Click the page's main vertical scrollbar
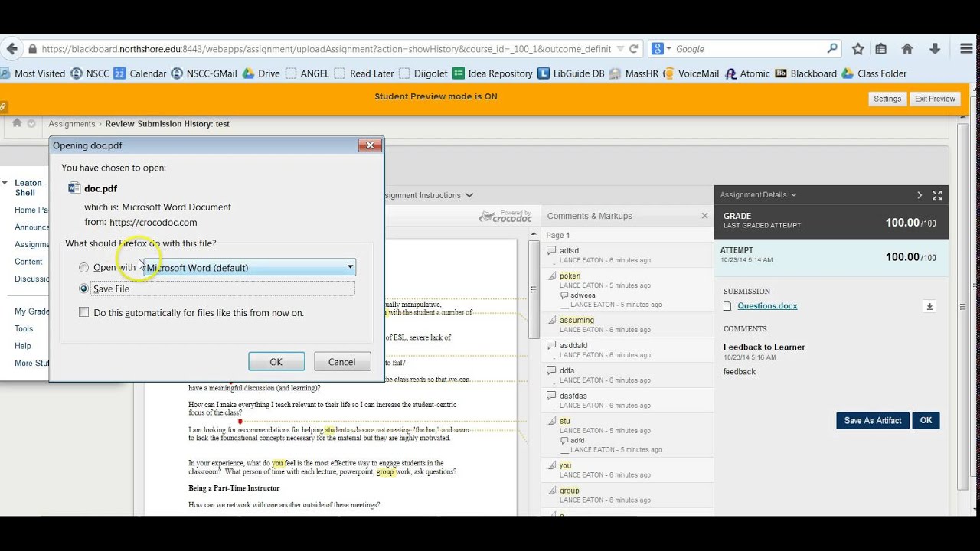Image resolution: width=980 pixels, height=551 pixels. pyautogui.click(x=963, y=306)
